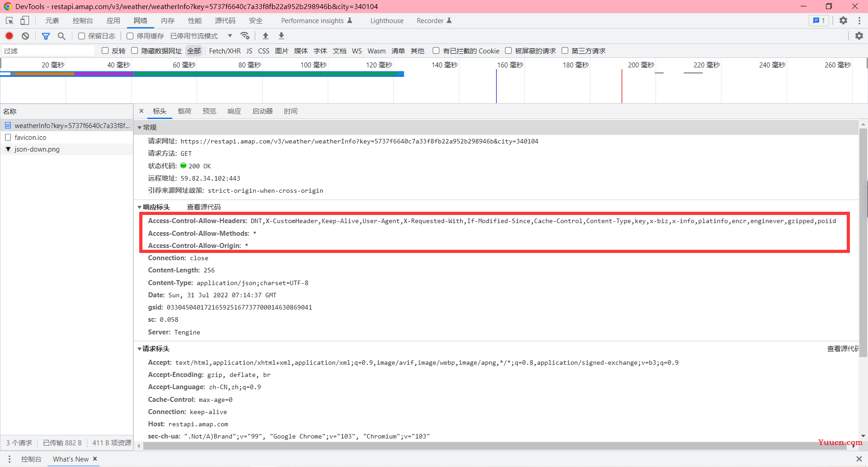Open Console tab in bottom drawer
This screenshot has width=868, height=467.
pyautogui.click(x=31, y=459)
